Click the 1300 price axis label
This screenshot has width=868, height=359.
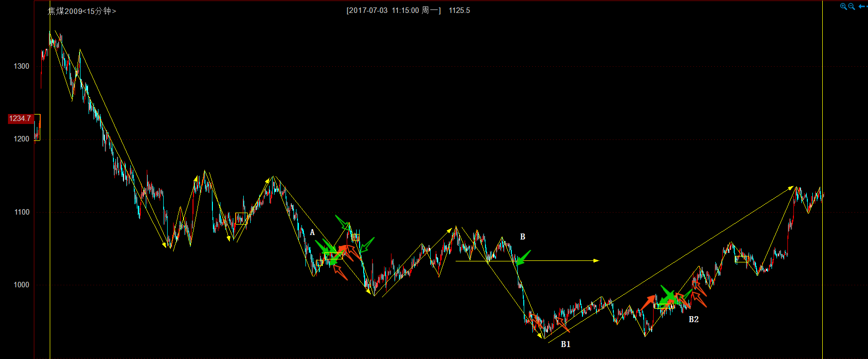click(21, 66)
